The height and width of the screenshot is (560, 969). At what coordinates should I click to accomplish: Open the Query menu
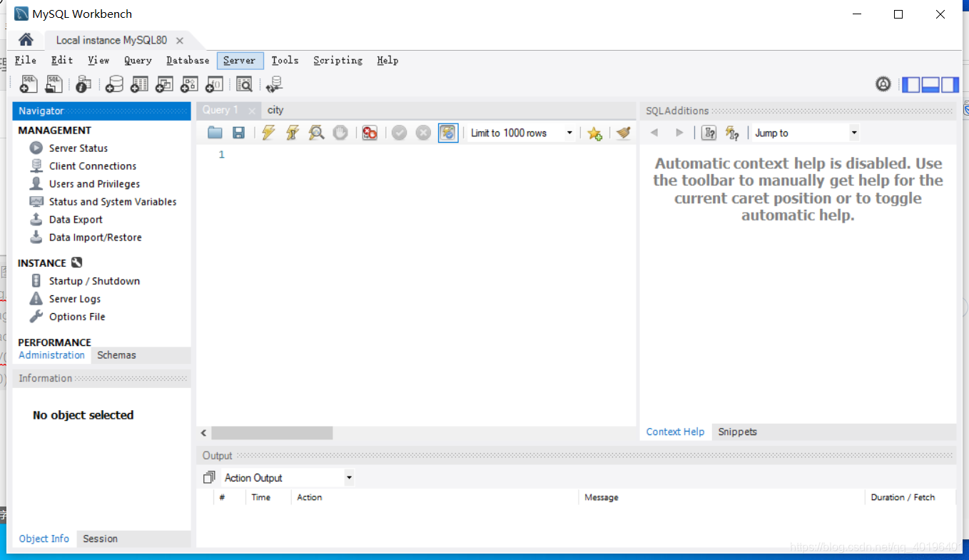(138, 61)
